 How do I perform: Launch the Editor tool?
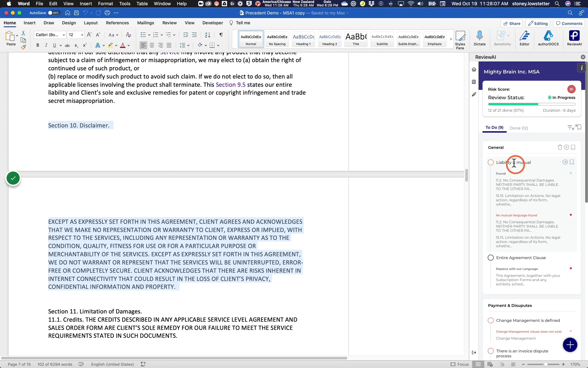click(524, 38)
